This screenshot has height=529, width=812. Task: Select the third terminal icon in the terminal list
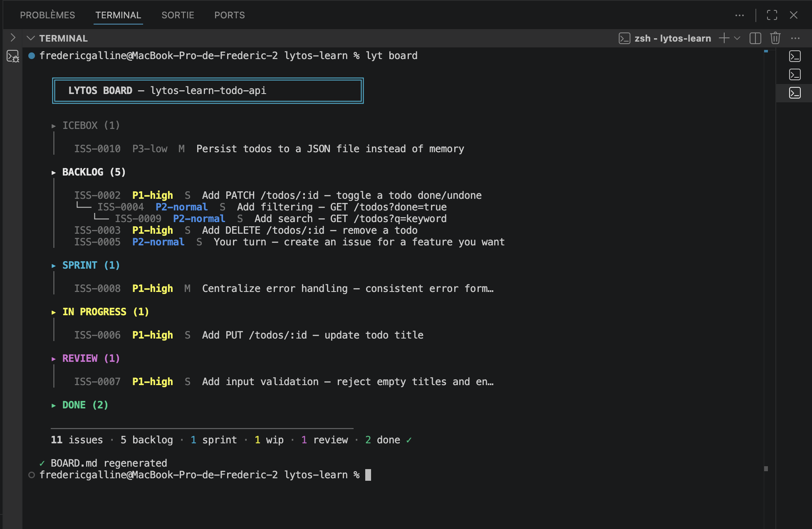tap(795, 93)
